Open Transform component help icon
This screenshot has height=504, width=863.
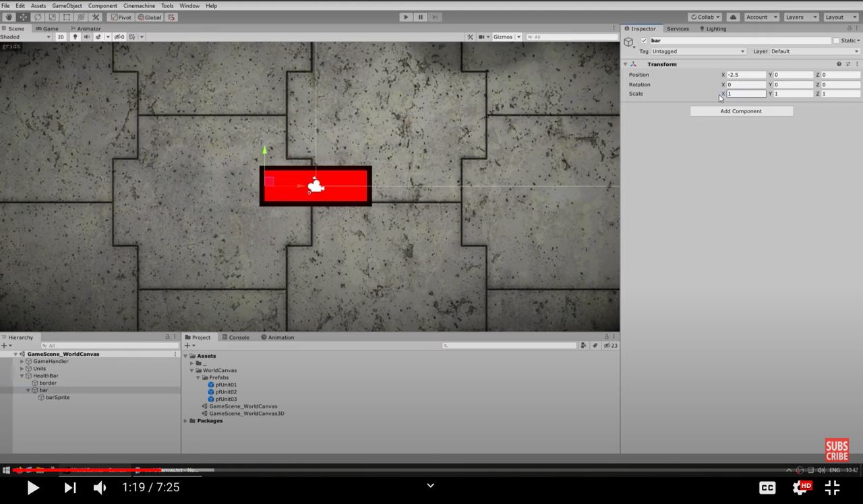pyautogui.click(x=839, y=64)
